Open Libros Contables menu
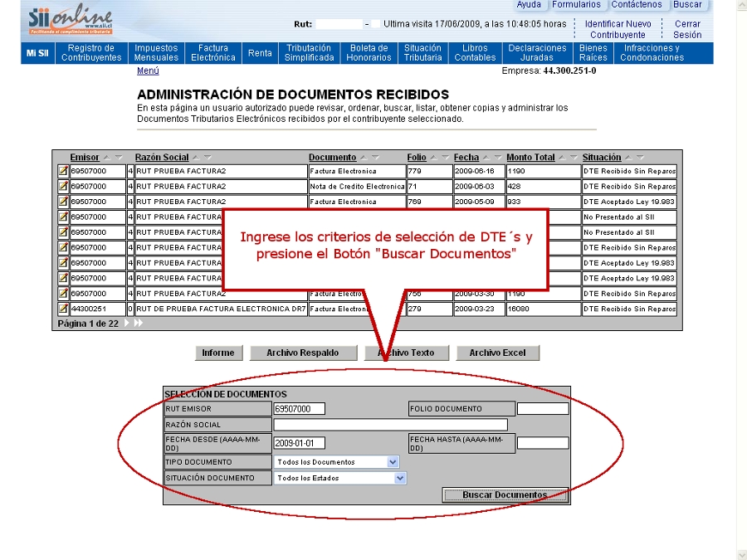The width and height of the screenshot is (747, 560). click(x=475, y=53)
